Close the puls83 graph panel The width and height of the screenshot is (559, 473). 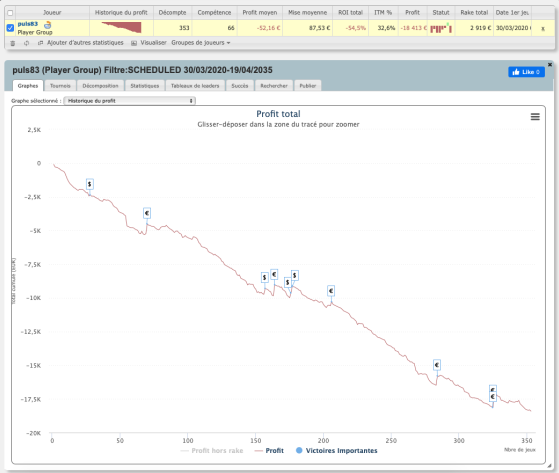pyautogui.click(x=550, y=65)
